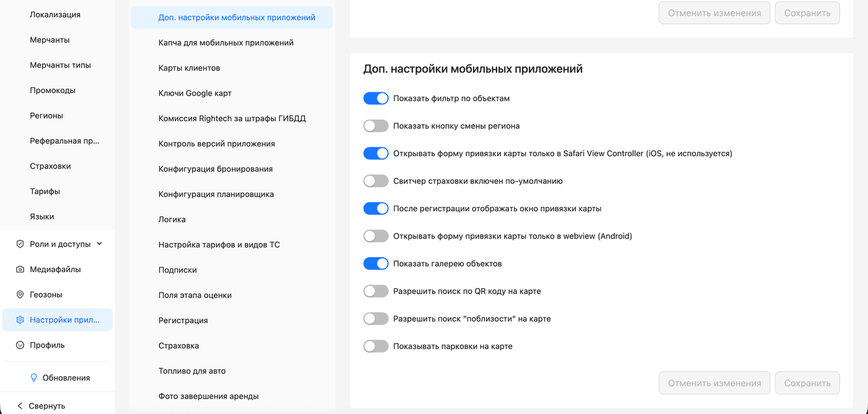Click the smiley icon next to Профиль
The image size is (868, 414).
(x=20, y=345)
